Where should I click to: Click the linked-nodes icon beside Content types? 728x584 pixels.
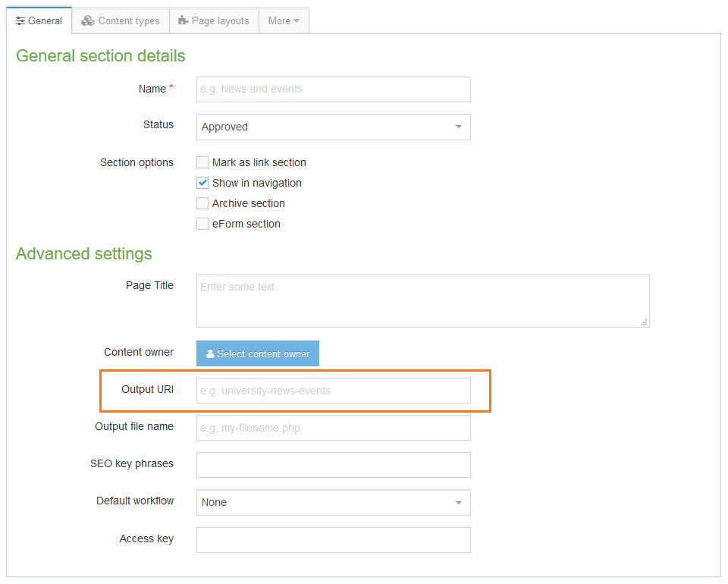point(86,20)
